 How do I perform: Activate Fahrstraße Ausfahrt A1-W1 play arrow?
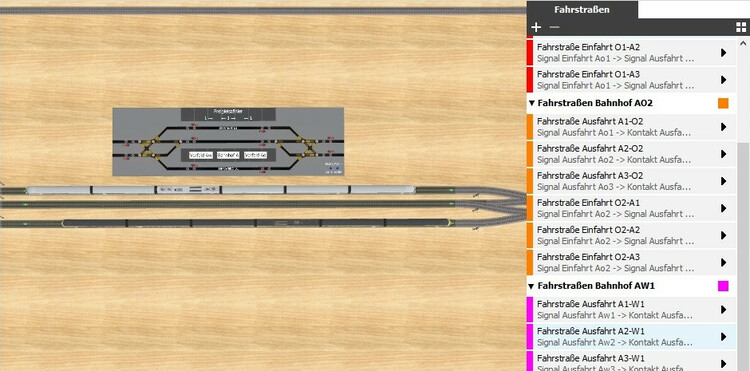tap(724, 310)
